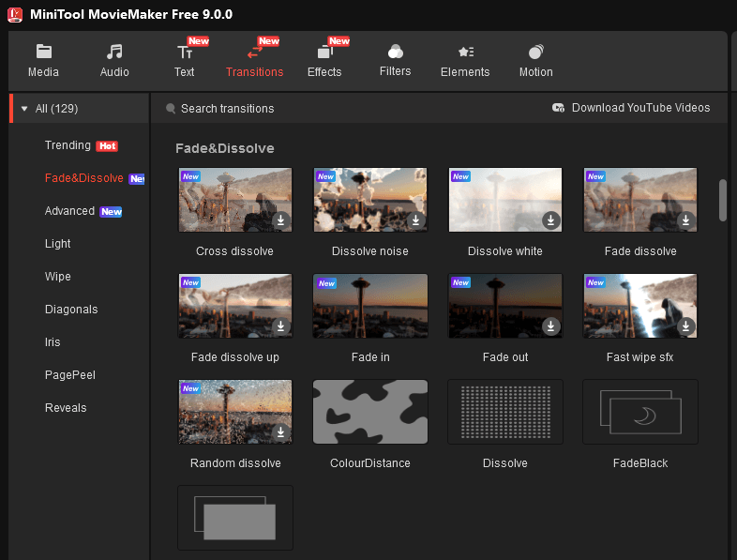Download the Fade out transition
737x560 pixels.
point(550,325)
